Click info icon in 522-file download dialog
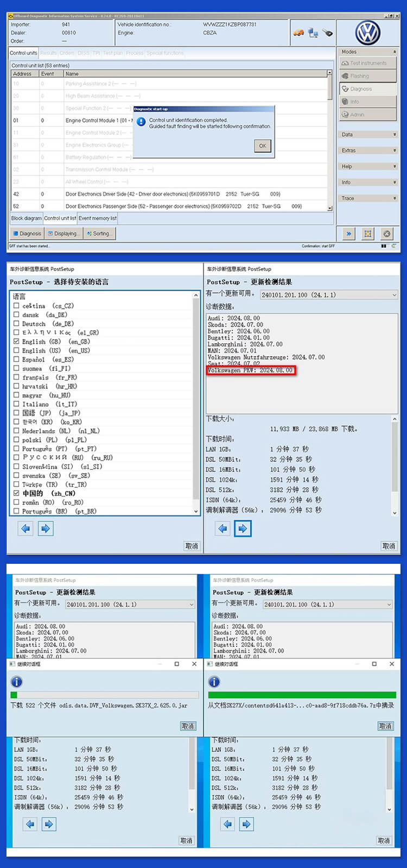Viewport: 407px width, 868px height. [x=17, y=681]
